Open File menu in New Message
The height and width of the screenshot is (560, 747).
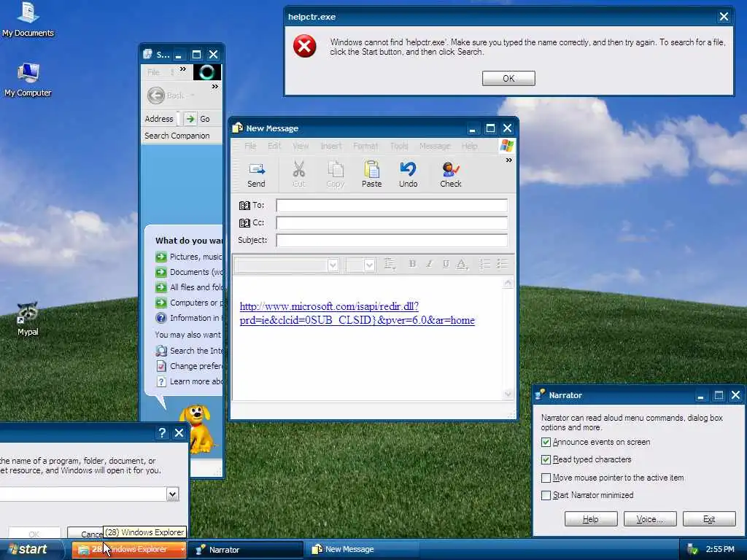pos(251,146)
